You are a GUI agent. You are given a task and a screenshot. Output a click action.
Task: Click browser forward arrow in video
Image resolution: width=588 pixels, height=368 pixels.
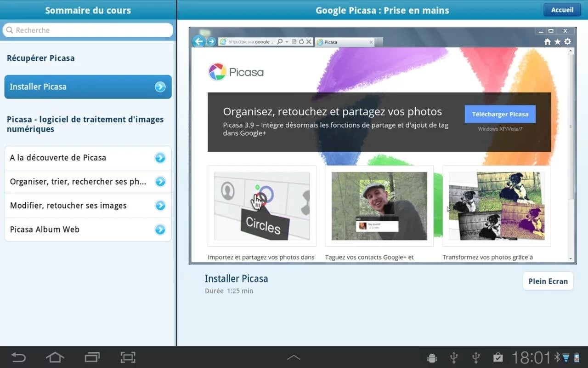[x=211, y=42]
